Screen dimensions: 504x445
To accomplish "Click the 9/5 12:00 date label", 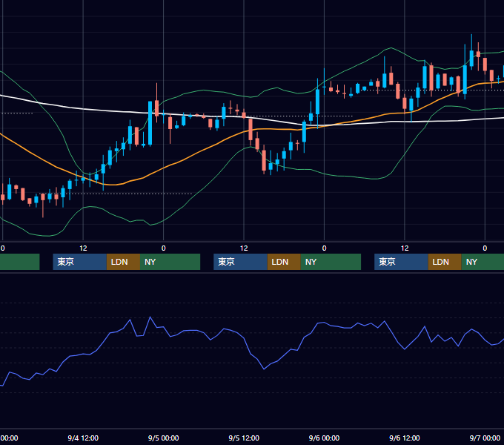I will (x=244, y=438).
